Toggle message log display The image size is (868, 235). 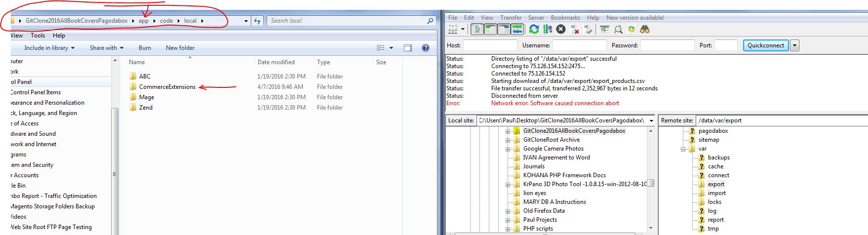click(x=477, y=30)
